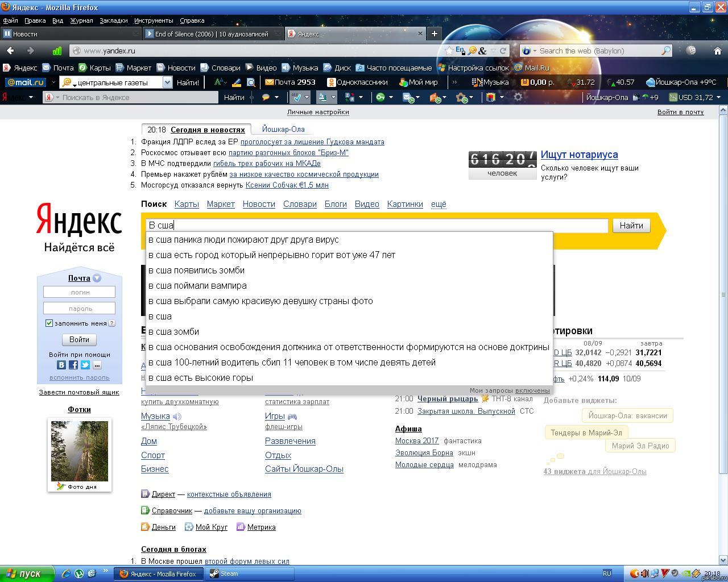Open the USD 31,72 currency dropdown
This screenshot has height=582, width=728.
[718, 97]
